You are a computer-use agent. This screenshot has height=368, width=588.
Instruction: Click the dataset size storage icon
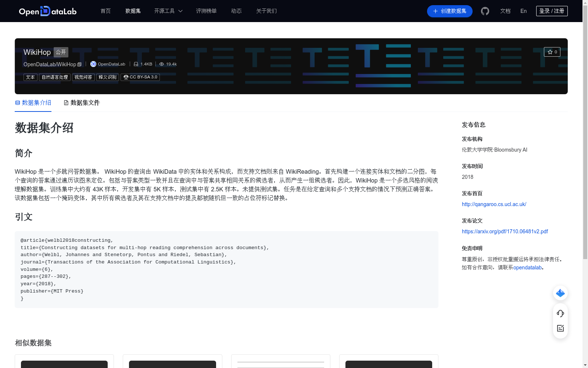click(136, 64)
